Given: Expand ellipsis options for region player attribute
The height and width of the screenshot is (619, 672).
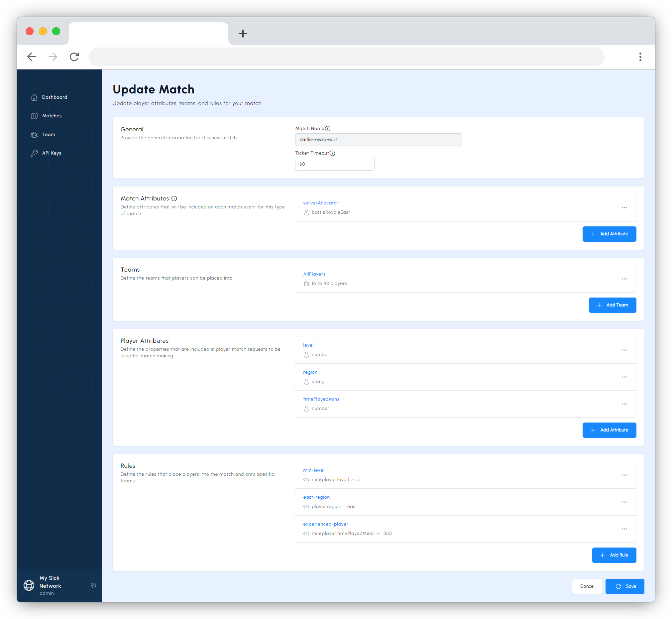Looking at the screenshot, I should pyautogui.click(x=624, y=377).
